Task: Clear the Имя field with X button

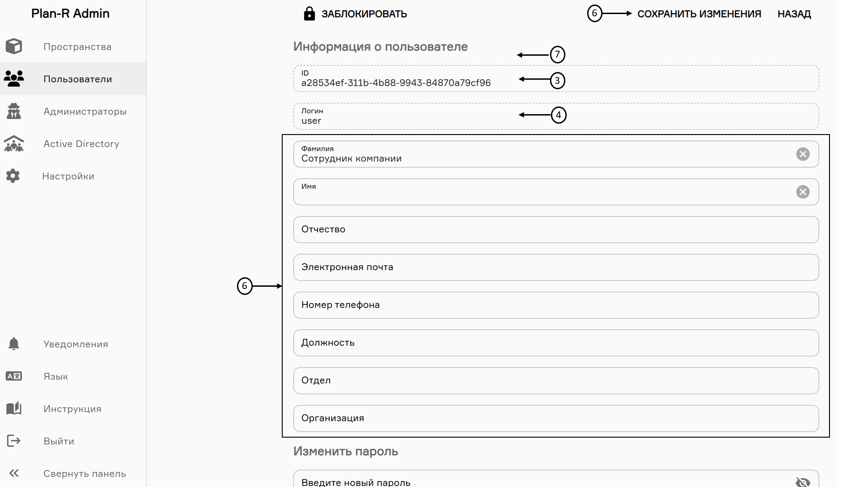Action: pos(803,192)
